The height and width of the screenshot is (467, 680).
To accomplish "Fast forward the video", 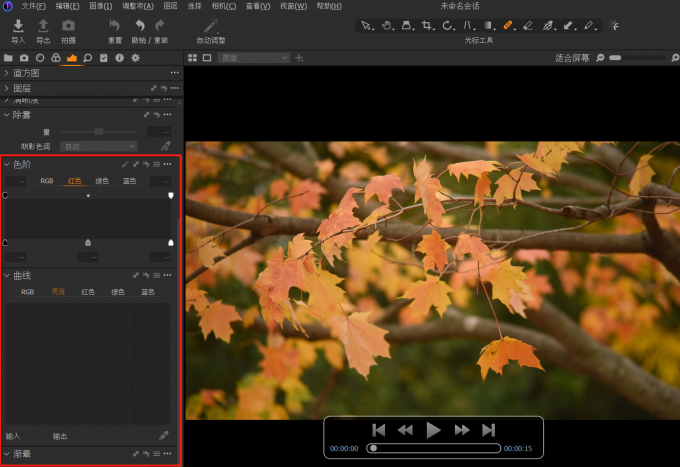I will 462,430.
